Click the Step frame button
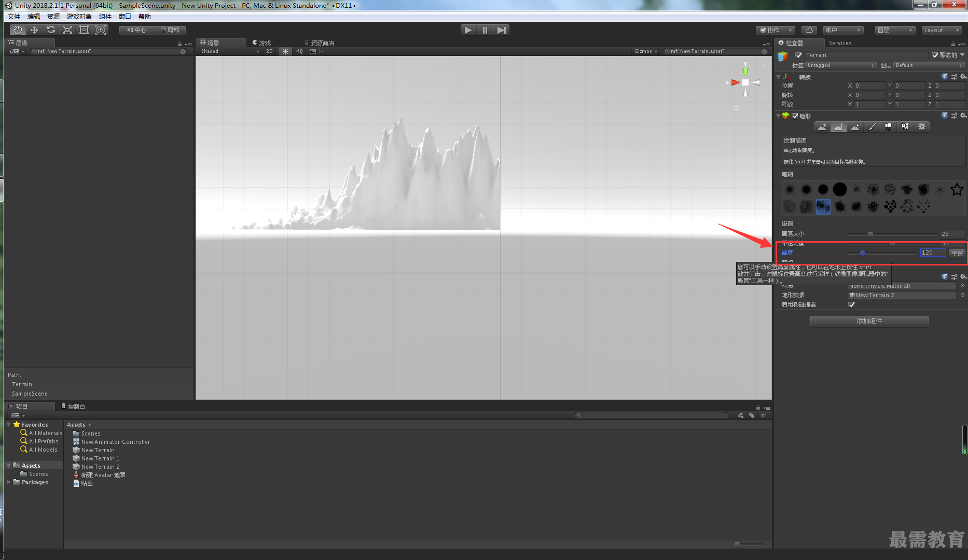 tap(502, 30)
